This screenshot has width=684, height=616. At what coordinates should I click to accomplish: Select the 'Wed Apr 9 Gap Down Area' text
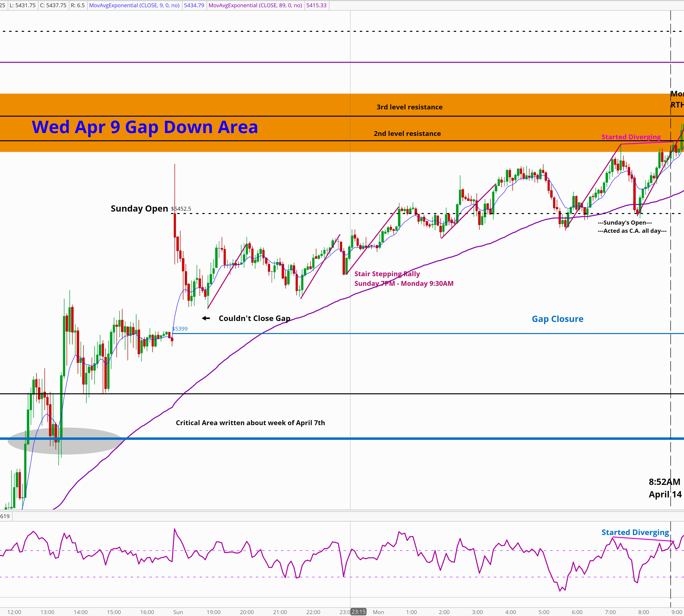145,127
